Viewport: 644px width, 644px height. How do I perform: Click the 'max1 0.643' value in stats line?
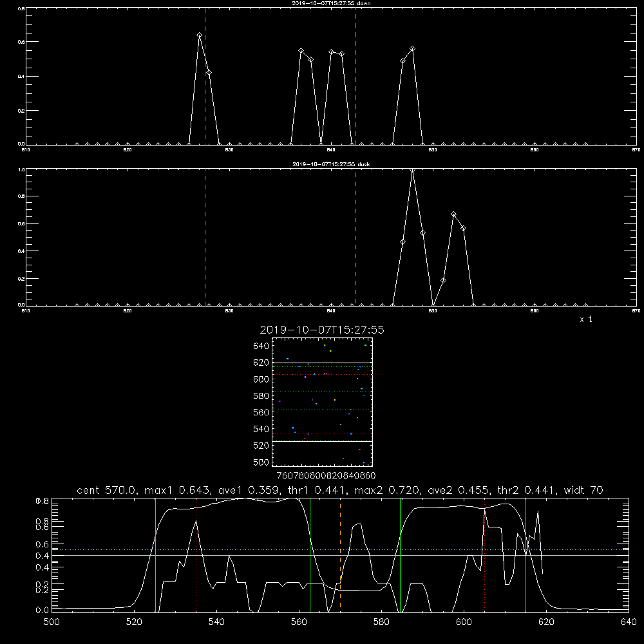pyautogui.click(x=177, y=490)
